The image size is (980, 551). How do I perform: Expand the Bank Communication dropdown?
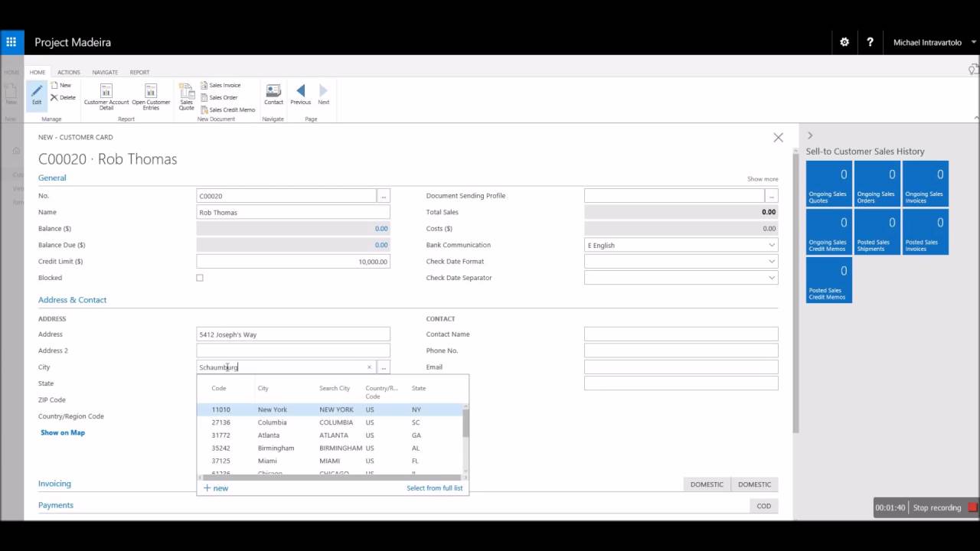point(771,245)
